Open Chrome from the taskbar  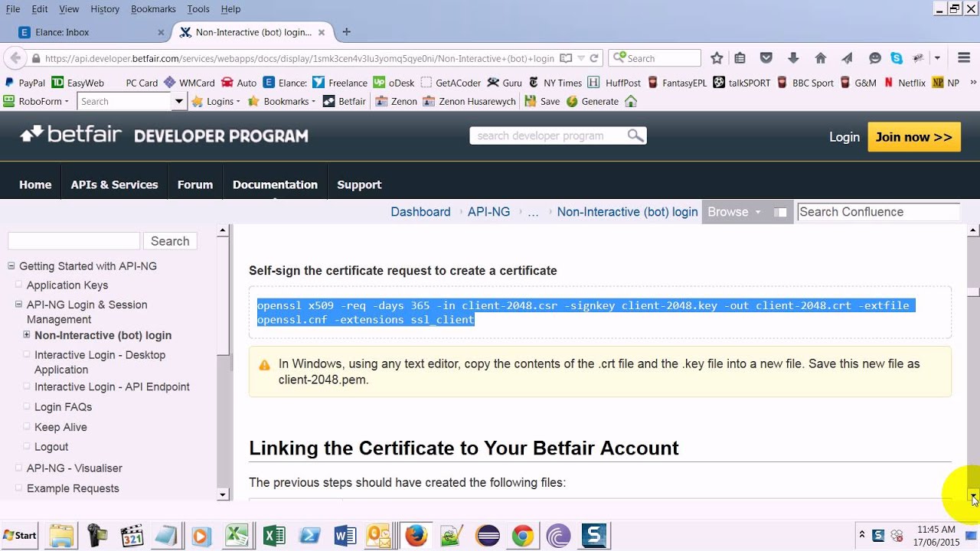[x=523, y=536]
